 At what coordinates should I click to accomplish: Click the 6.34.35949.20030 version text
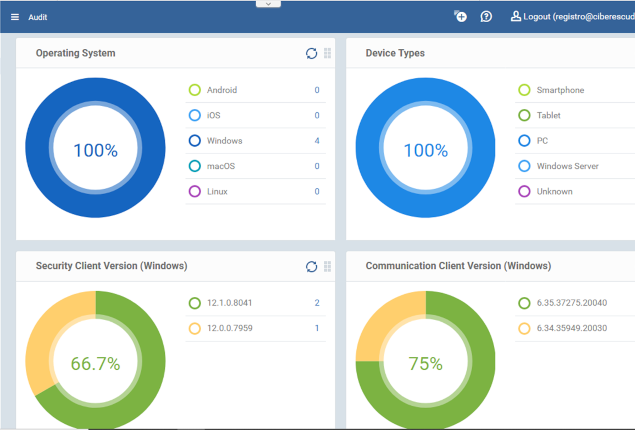572,328
